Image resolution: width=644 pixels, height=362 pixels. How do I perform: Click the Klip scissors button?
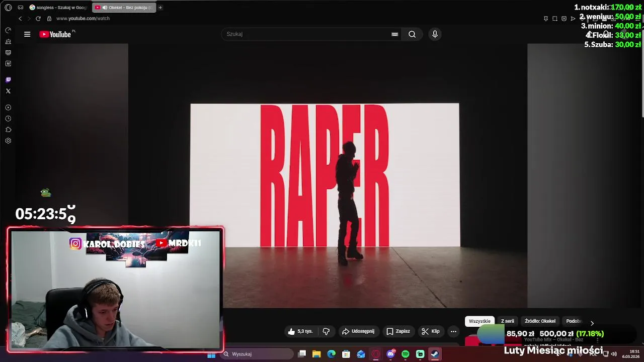[431, 331]
